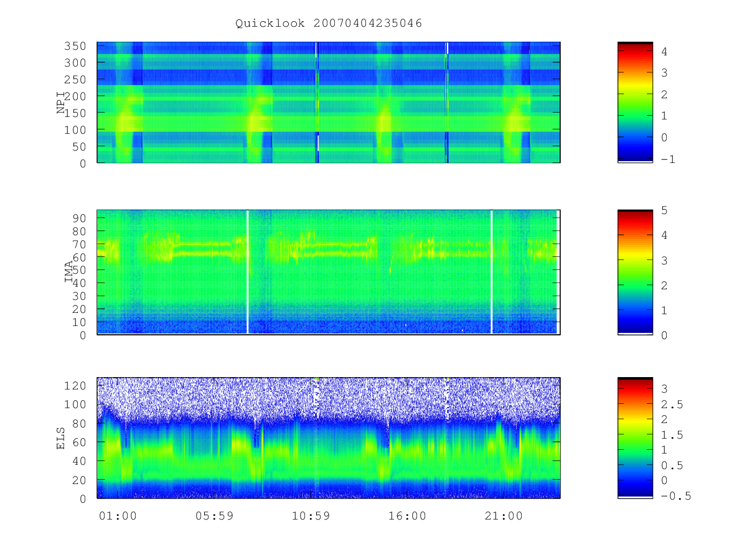The image size is (747, 560).
Task: Click the "1.5" label on ELS colorbar
Action: pyautogui.click(x=671, y=435)
